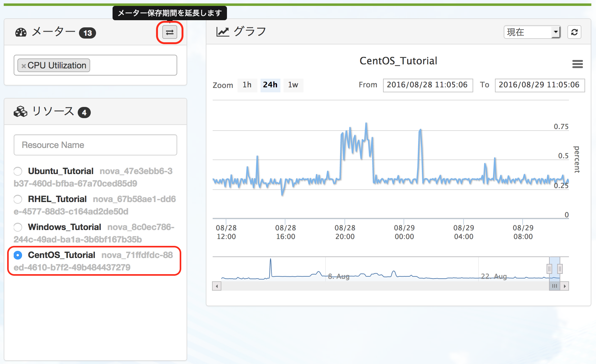The width and height of the screenshot is (596, 364).
Task: Set zoom to 1h
Action: pyautogui.click(x=247, y=85)
